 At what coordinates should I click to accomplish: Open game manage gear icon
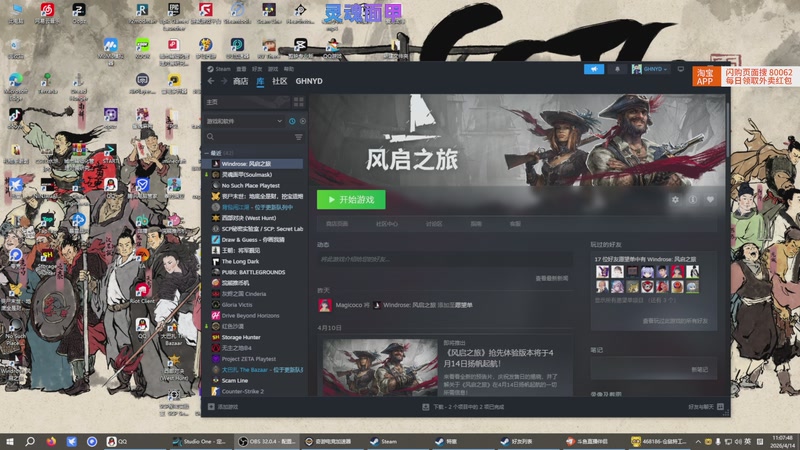tap(676, 199)
